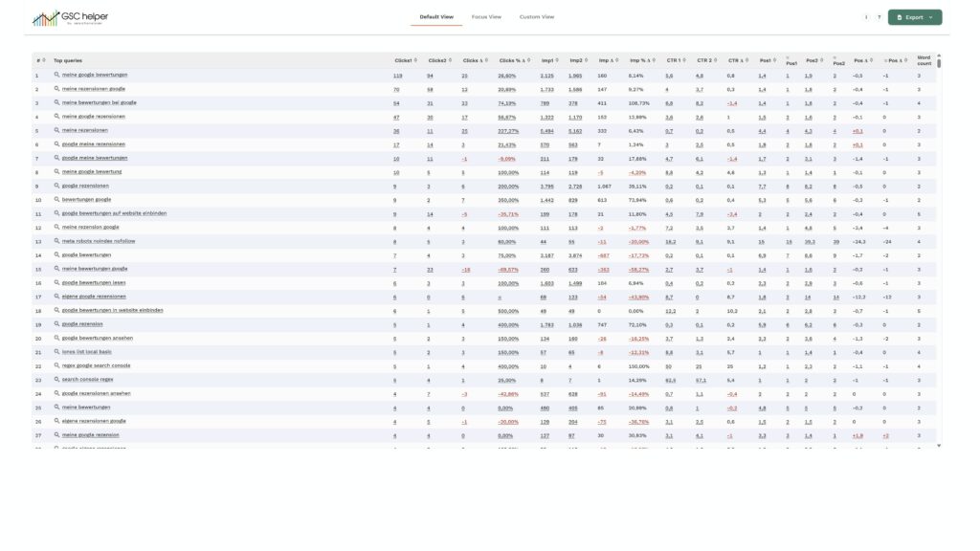Click the info icon beside Export
Viewport: 980px width, 551px height.
point(866,17)
